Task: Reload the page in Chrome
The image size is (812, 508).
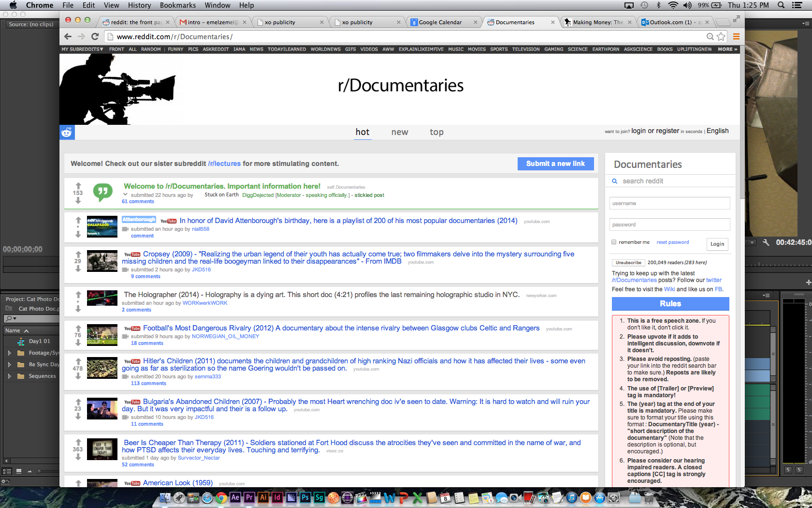Action: pyautogui.click(x=95, y=36)
